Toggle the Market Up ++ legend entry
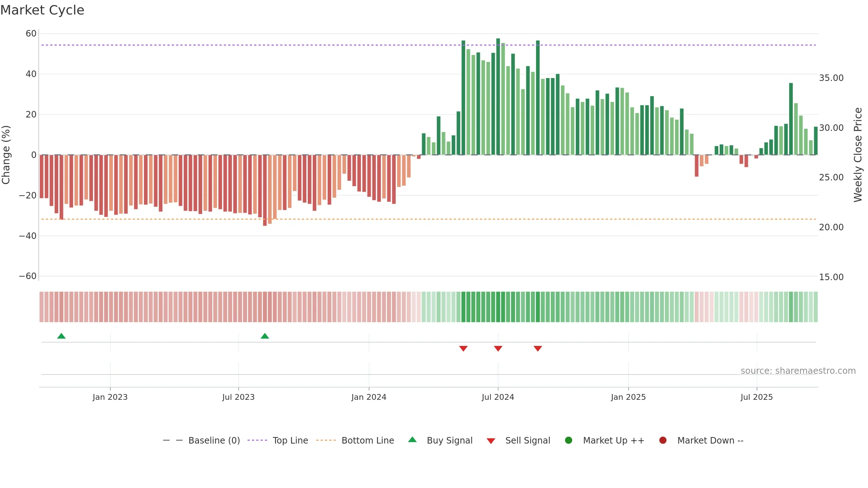 click(x=605, y=440)
